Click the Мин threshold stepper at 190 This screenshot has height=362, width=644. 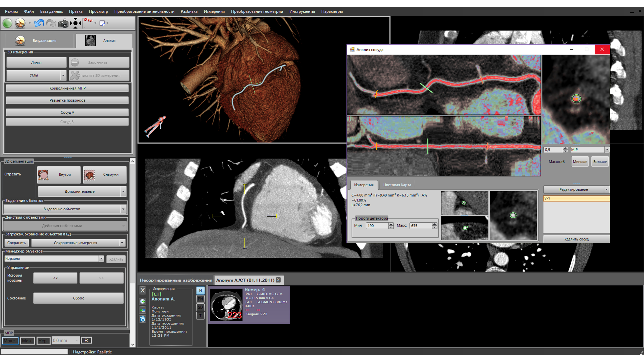click(x=391, y=226)
